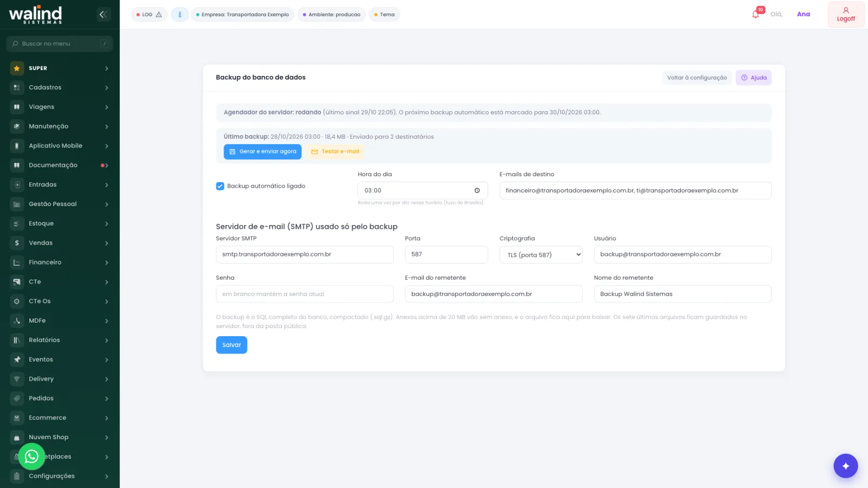Click the Logoff button
Image resolution: width=868 pixels, height=488 pixels.
[x=846, y=15]
